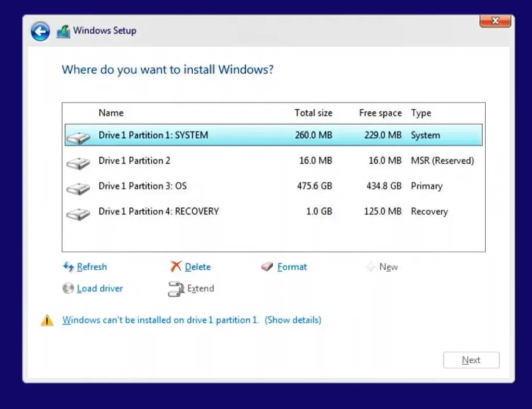
Task: Format the selected partition
Action: (x=292, y=267)
